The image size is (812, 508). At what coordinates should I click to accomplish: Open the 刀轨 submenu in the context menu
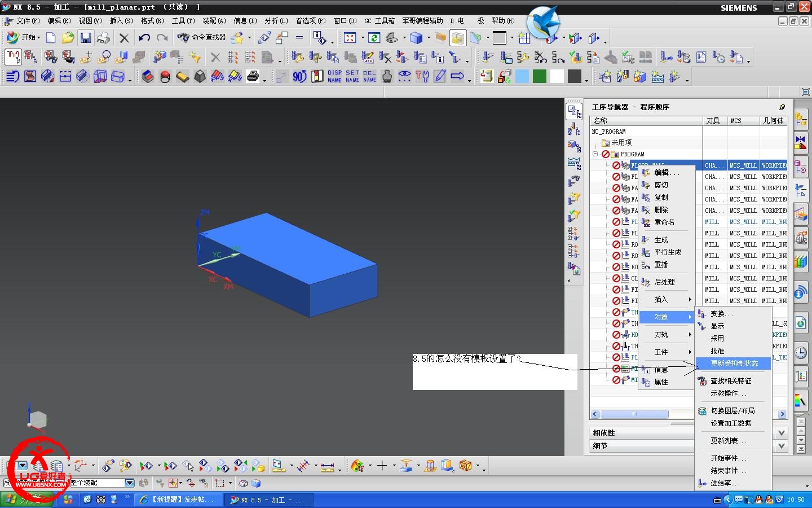[x=666, y=334]
